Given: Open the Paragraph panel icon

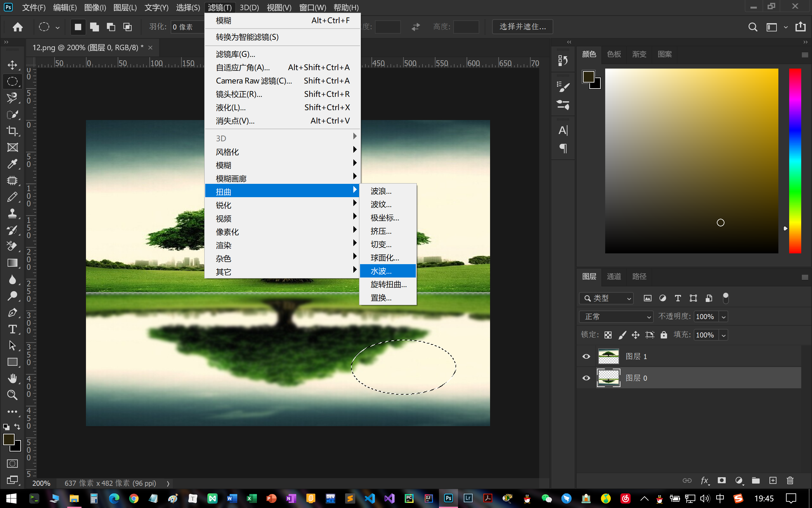Looking at the screenshot, I should tap(563, 148).
